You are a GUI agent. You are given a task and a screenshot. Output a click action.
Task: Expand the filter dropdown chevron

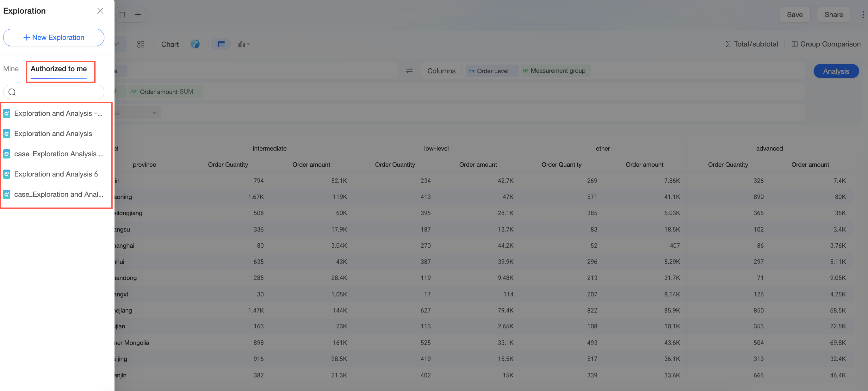(154, 113)
